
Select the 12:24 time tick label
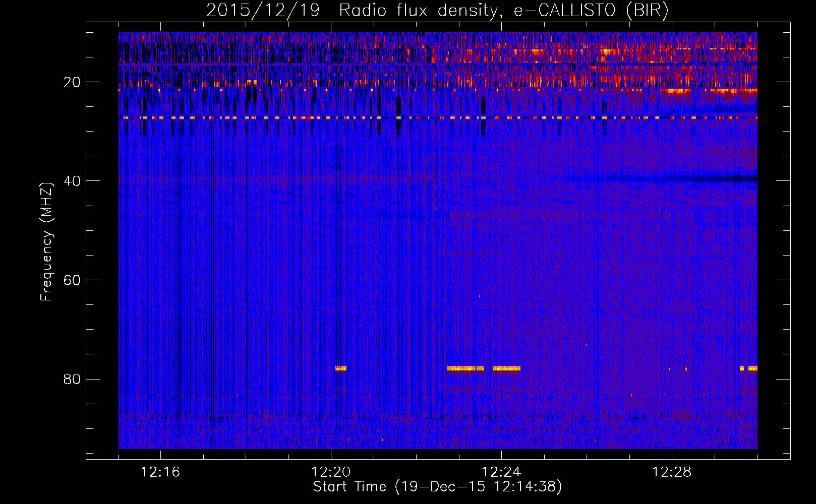click(501, 472)
